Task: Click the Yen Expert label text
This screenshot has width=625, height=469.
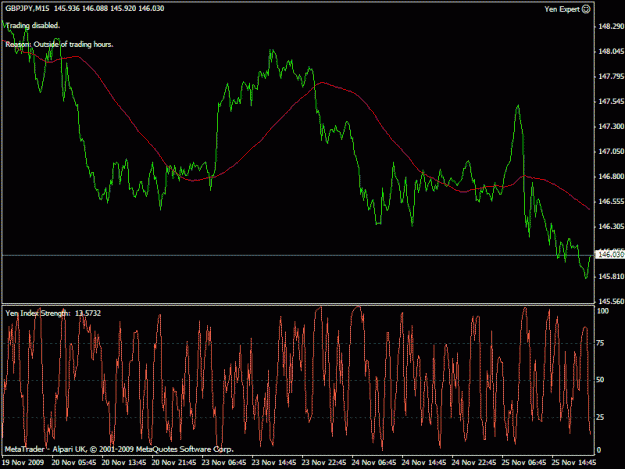Action: click(x=562, y=9)
